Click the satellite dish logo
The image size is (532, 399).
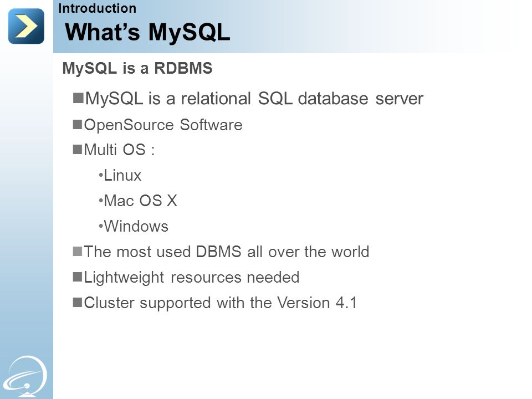(26, 376)
